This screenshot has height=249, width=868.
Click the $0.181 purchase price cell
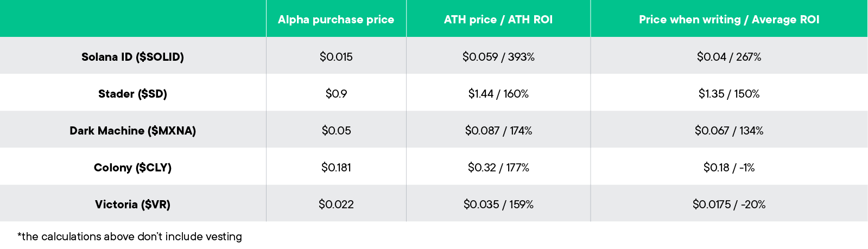(x=336, y=167)
